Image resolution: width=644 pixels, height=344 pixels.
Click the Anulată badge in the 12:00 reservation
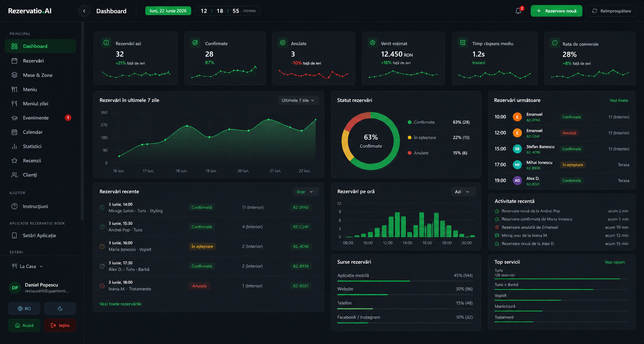[x=569, y=133]
